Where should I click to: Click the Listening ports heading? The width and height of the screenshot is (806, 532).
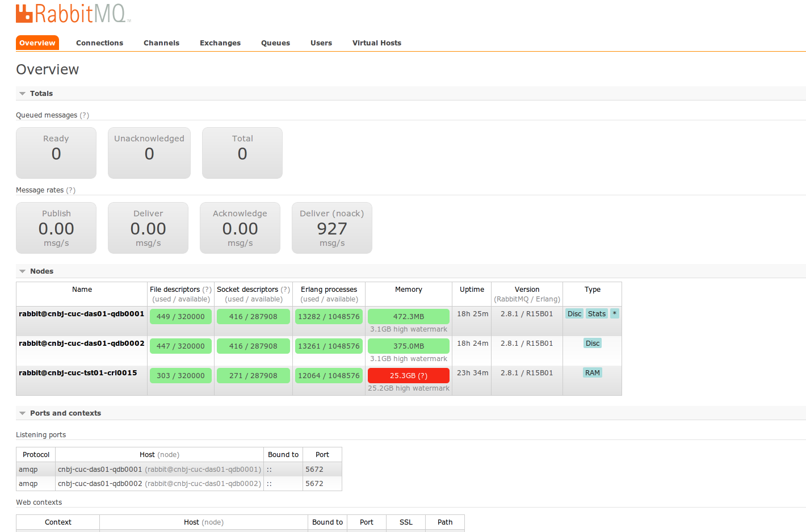click(x=41, y=434)
